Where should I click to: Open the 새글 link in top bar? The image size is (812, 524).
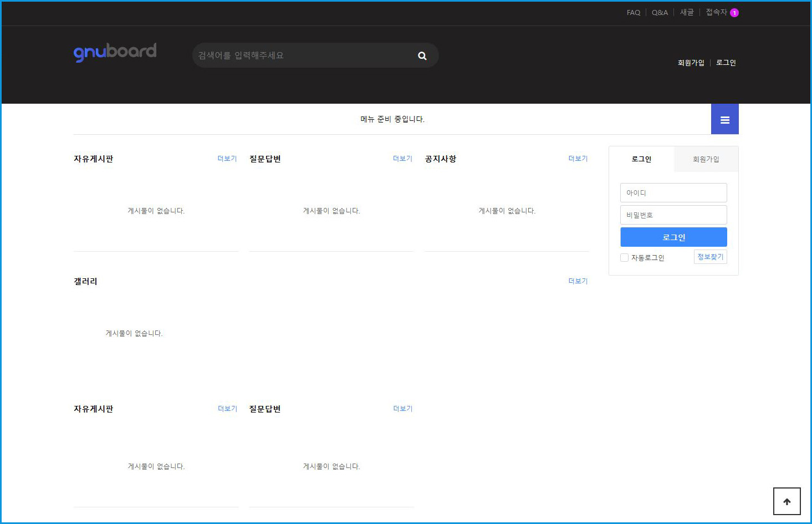click(687, 12)
